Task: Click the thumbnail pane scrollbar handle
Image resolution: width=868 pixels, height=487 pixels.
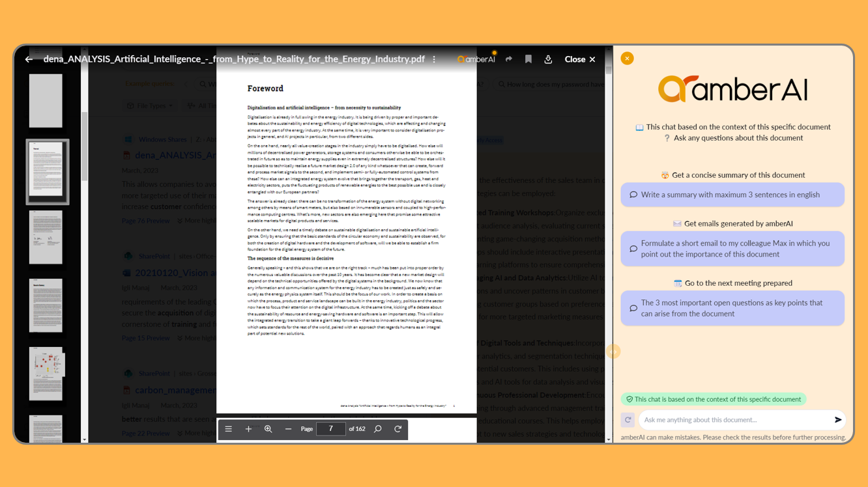Action: (x=84, y=146)
